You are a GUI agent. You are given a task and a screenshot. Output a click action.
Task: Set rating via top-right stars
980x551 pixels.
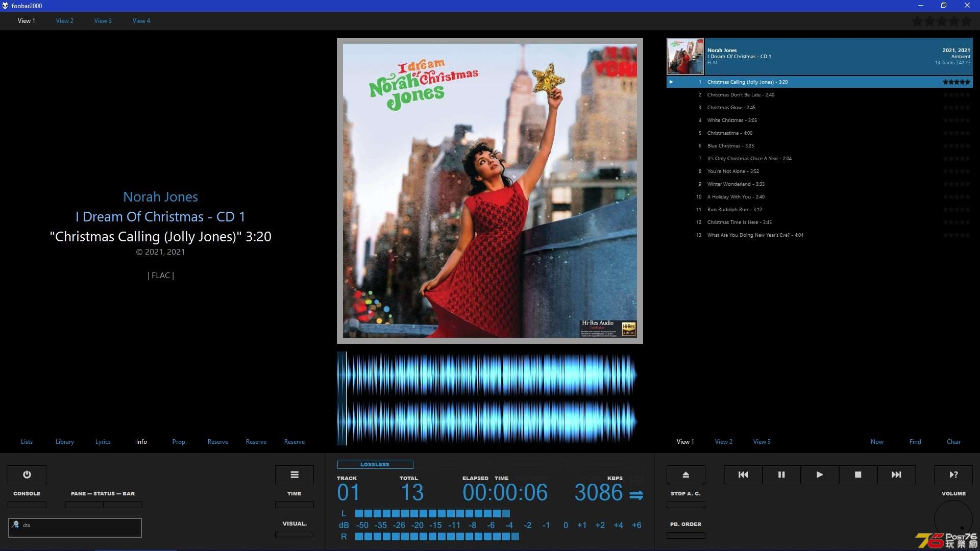point(942,21)
